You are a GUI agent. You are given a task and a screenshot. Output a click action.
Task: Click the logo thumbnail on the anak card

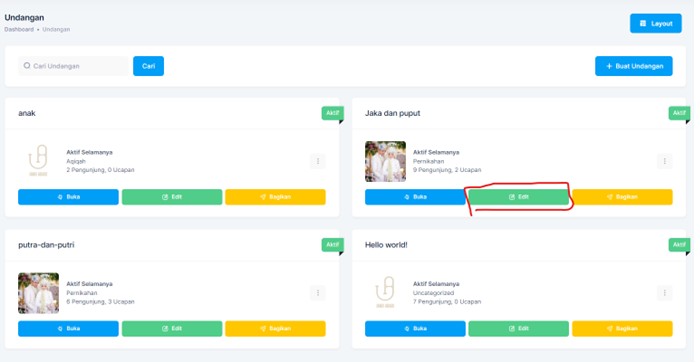(x=39, y=160)
